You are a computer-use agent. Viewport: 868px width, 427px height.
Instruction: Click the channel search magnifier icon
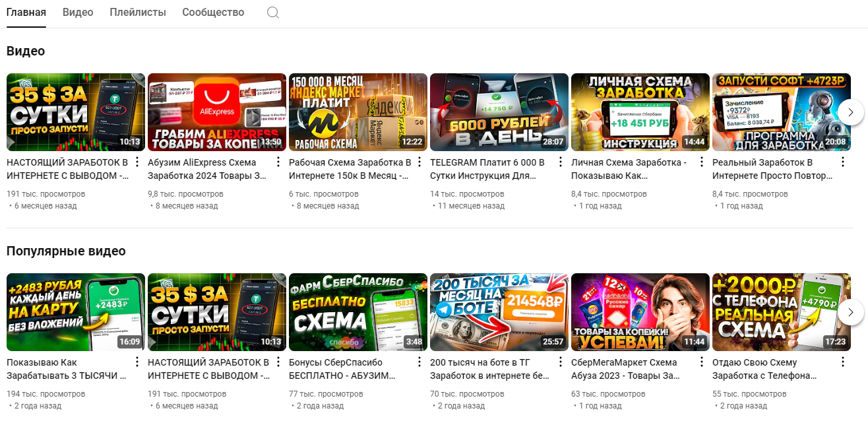click(x=273, y=13)
